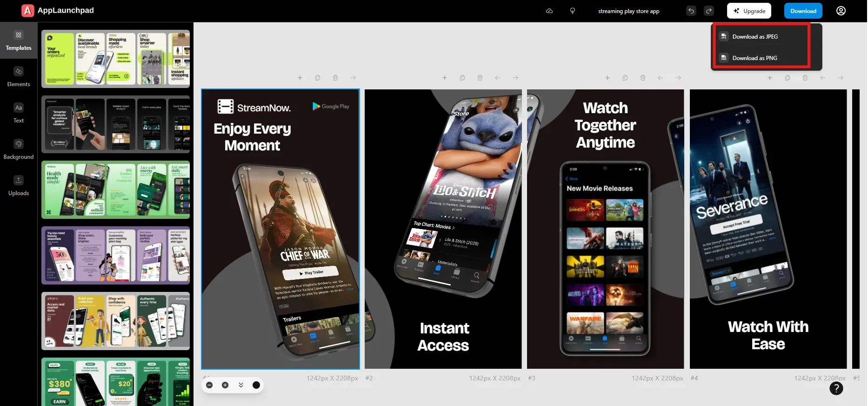Select the New Movie Releases phone mockup
The image size is (868, 406).
(605, 258)
